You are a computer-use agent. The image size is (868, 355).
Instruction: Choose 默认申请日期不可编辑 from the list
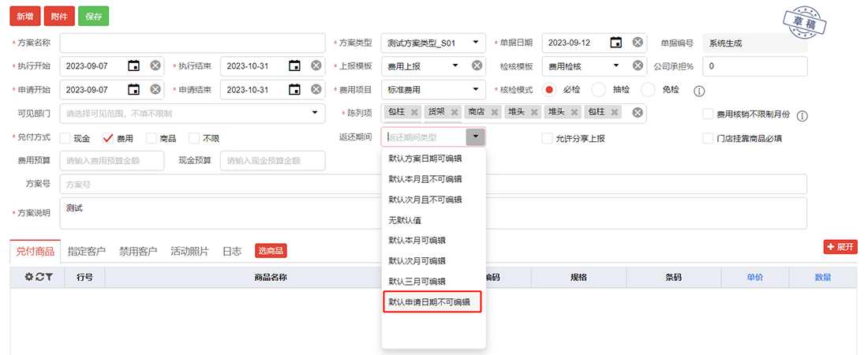point(432,301)
